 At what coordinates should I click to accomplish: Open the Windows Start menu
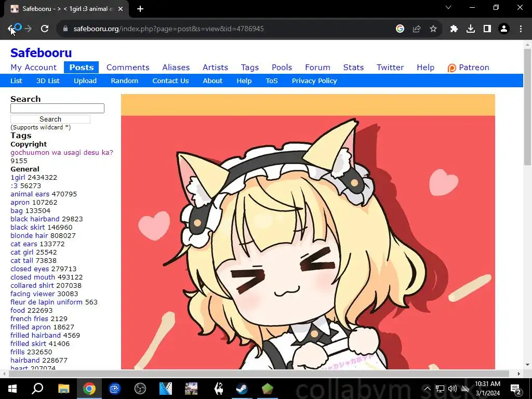coord(12,389)
